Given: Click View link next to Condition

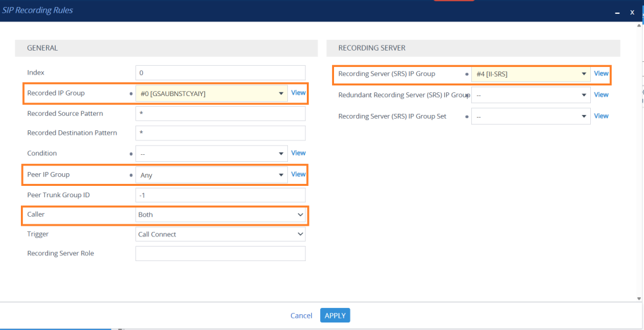Looking at the screenshot, I should pyautogui.click(x=298, y=153).
